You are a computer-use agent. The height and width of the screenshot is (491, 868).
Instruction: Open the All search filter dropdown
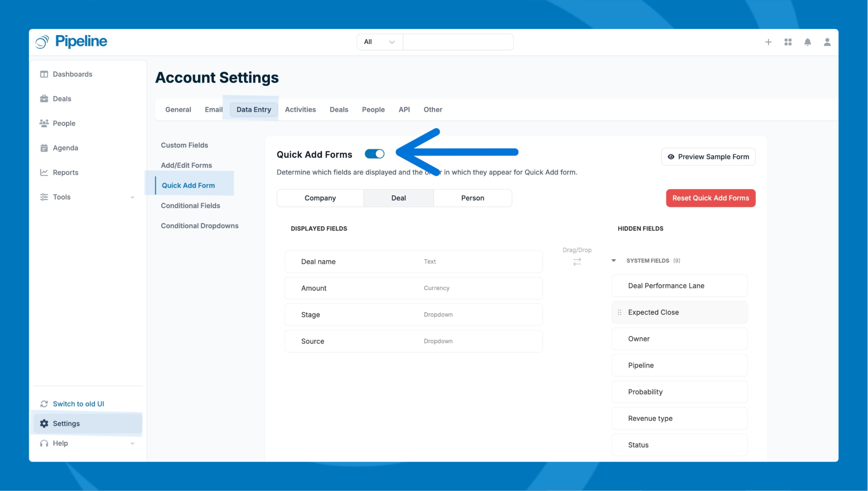coord(380,42)
